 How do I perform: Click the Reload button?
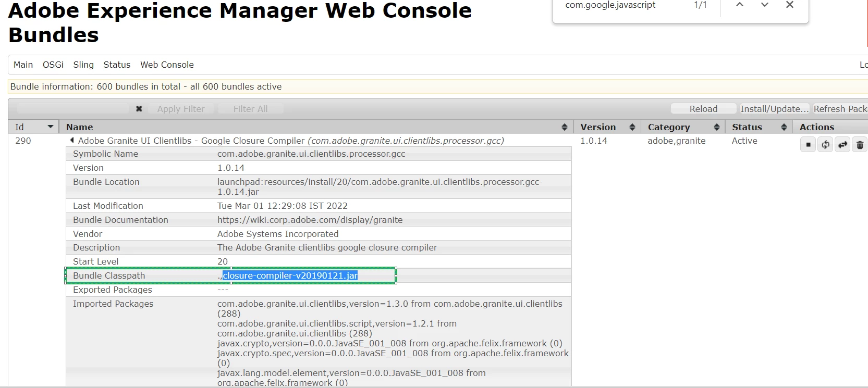(x=704, y=109)
